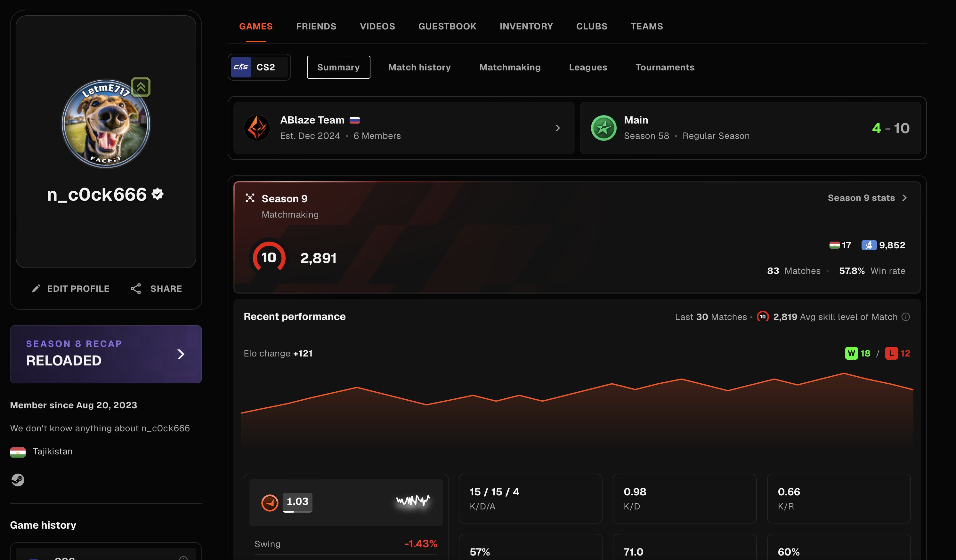Image resolution: width=956 pixels, height=560 pixels.
Task: Open Match history sub-tab
Action: coord(420,67)
